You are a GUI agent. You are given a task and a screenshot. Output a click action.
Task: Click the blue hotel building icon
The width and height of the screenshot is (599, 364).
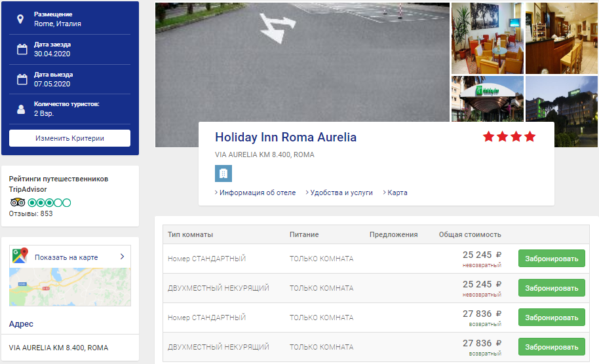[223, 173]
